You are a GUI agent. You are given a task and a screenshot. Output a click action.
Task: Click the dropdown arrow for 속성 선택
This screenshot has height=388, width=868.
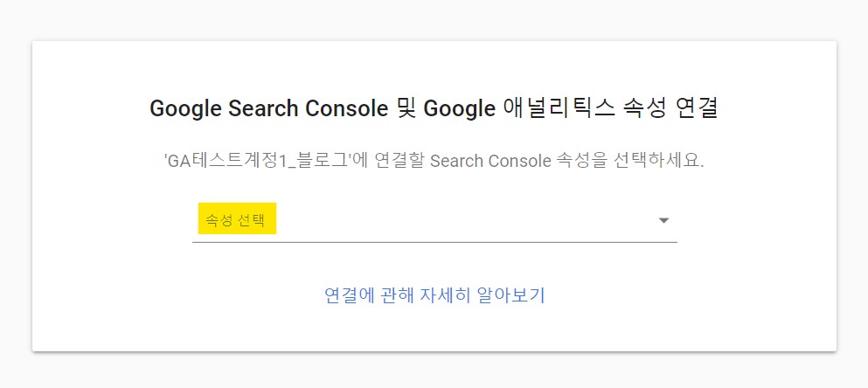coord(663,221)
